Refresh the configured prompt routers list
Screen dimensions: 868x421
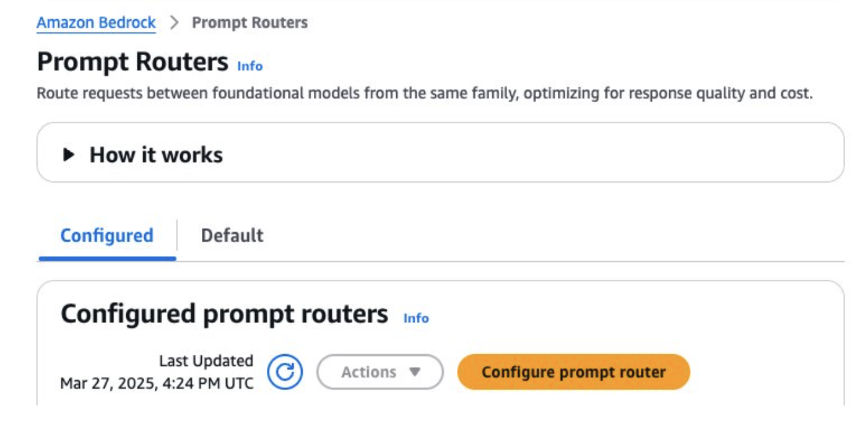click(285, 372)
